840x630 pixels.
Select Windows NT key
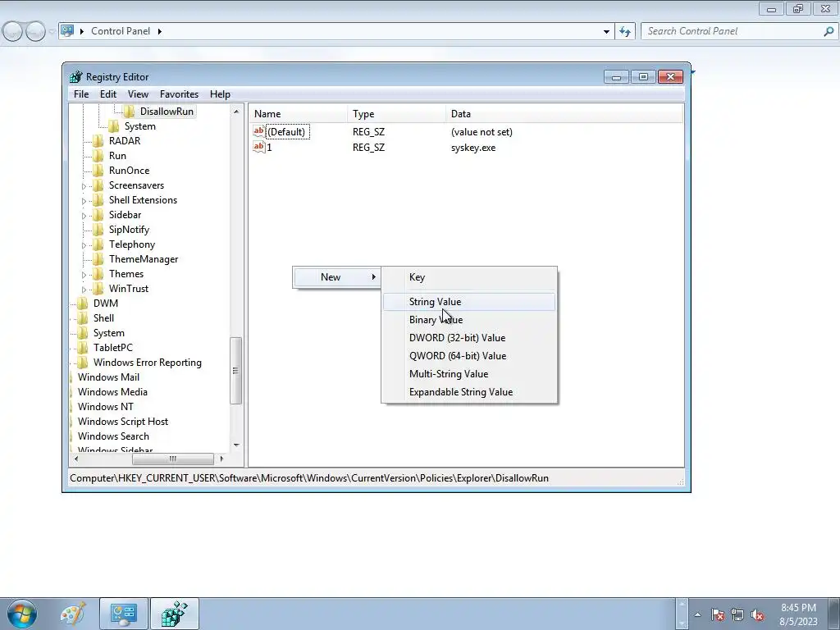[x=106, y=407]
